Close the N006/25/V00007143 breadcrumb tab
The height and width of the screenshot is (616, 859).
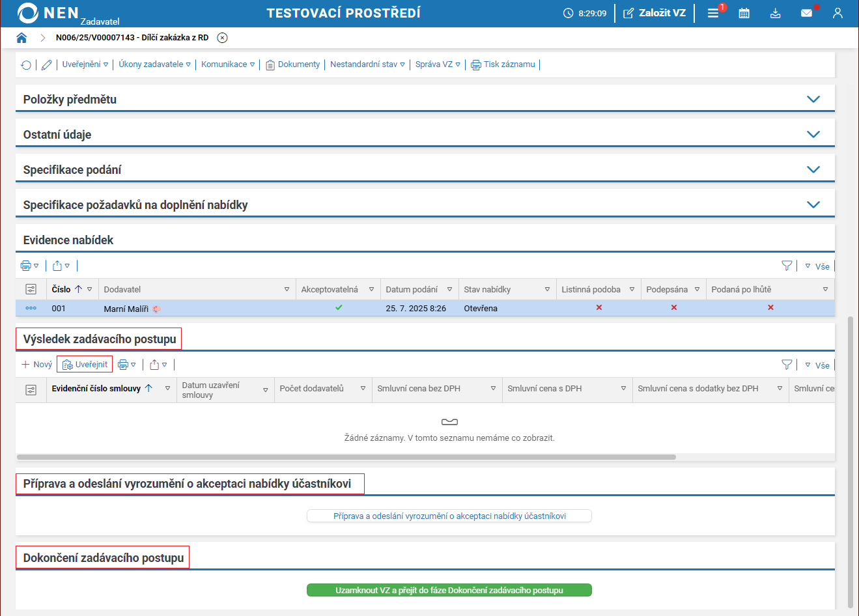point(222,38)
